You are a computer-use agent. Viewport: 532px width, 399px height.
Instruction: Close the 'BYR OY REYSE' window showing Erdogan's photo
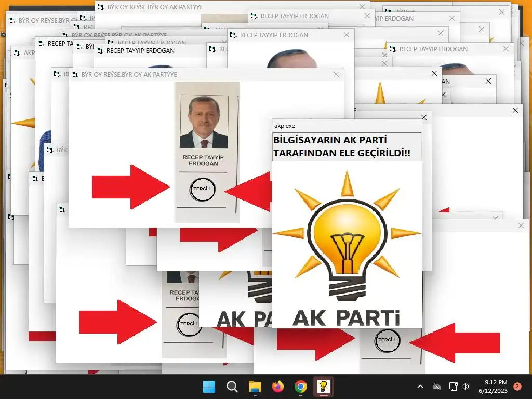point(336,74)
